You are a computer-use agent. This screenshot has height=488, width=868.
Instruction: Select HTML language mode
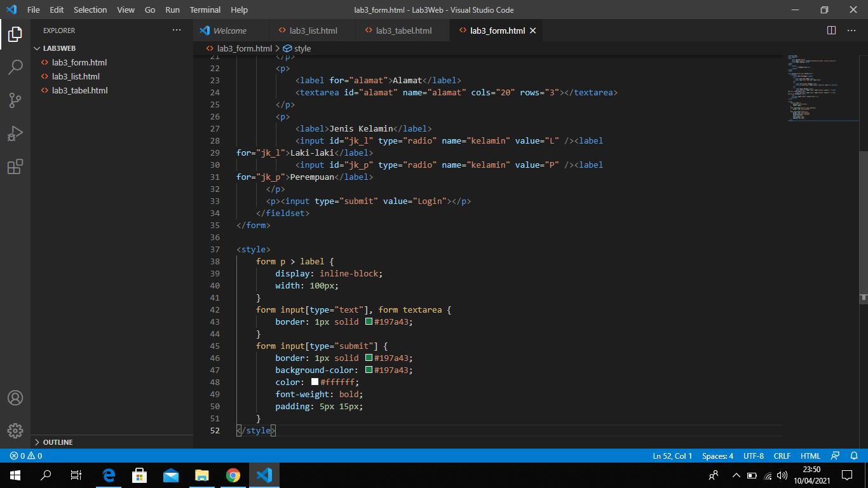click(x=810, y=456)
